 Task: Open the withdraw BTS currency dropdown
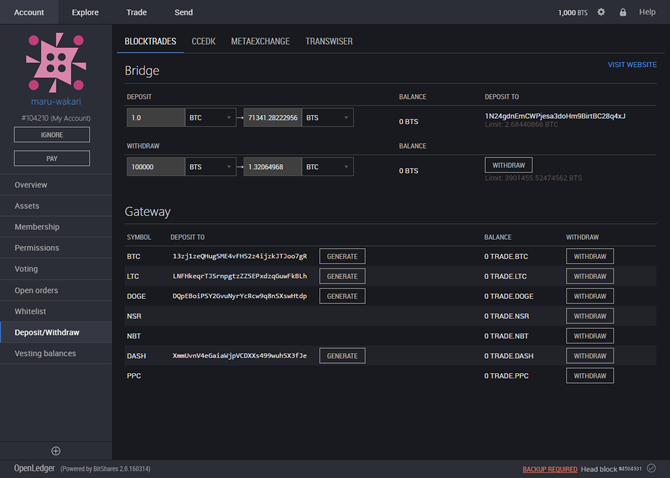[211, 167]
